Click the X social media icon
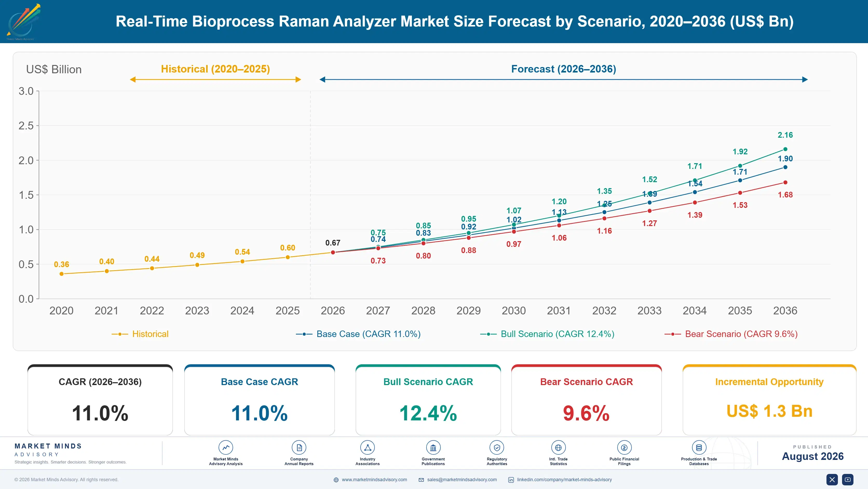This screenshot has height=489, width=868. [x=832, y=479]
